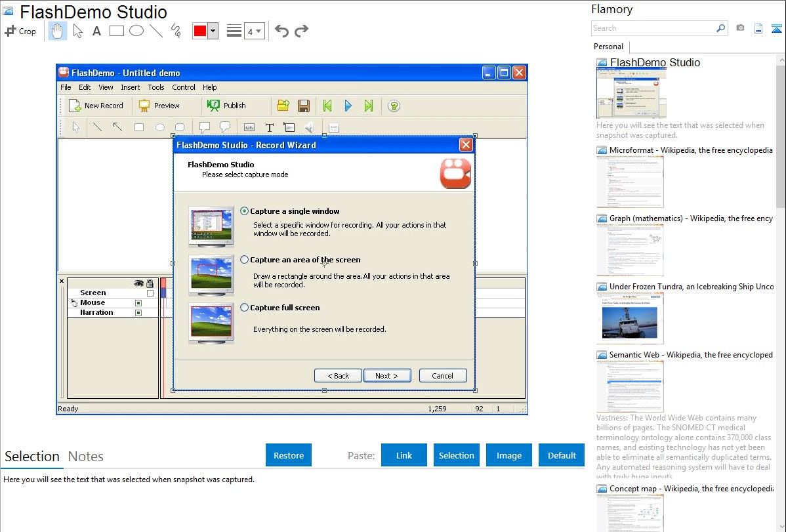Click the Restore button

289,455
